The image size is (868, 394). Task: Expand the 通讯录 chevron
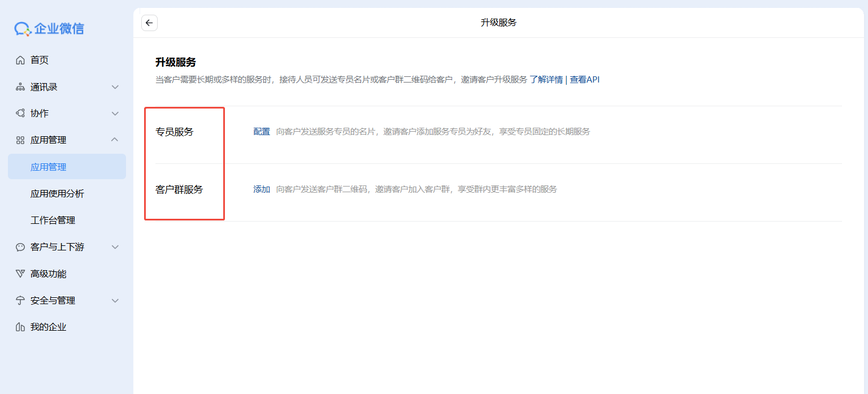pos(115,87)
